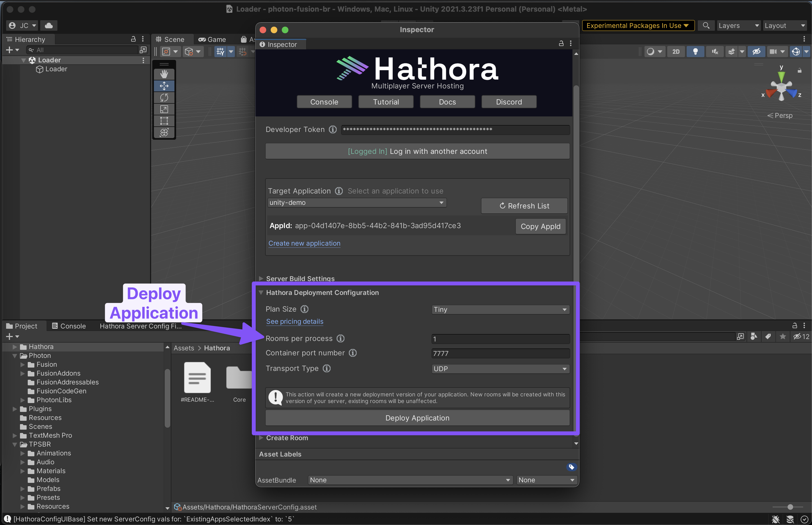Click the Refresh List button

pos(524,206)
